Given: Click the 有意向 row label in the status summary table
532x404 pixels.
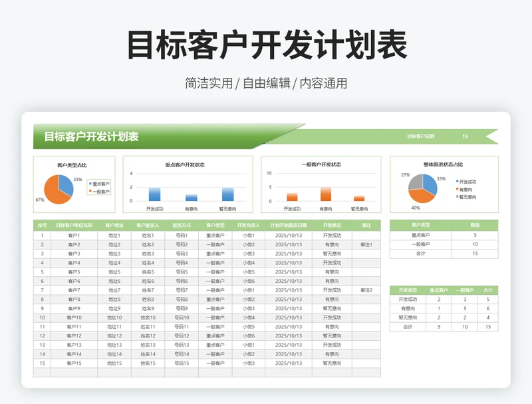Looking at the screenshot, I should point(408,309).
